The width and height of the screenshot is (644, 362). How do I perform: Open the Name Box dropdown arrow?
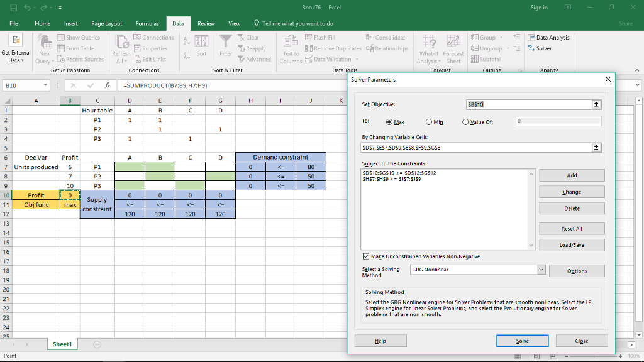click(46, 85)
